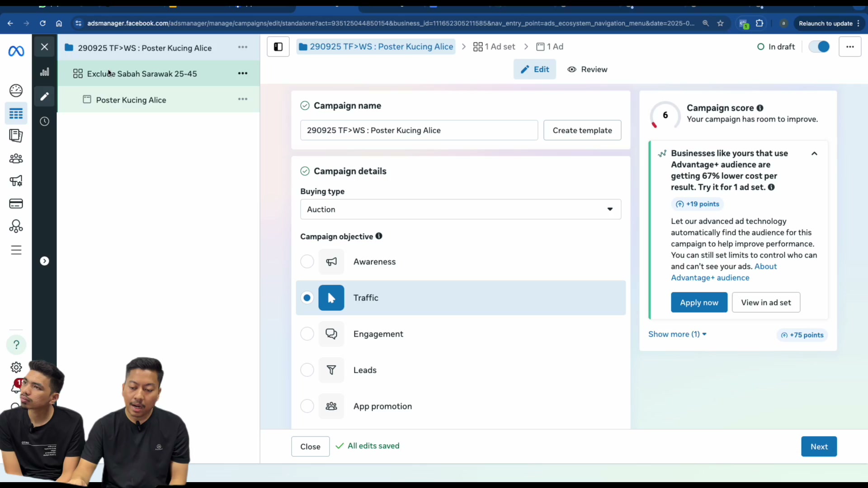Open the chart performance view icon
The height and width of the screenshot is (488, 868).
[44, 72]
